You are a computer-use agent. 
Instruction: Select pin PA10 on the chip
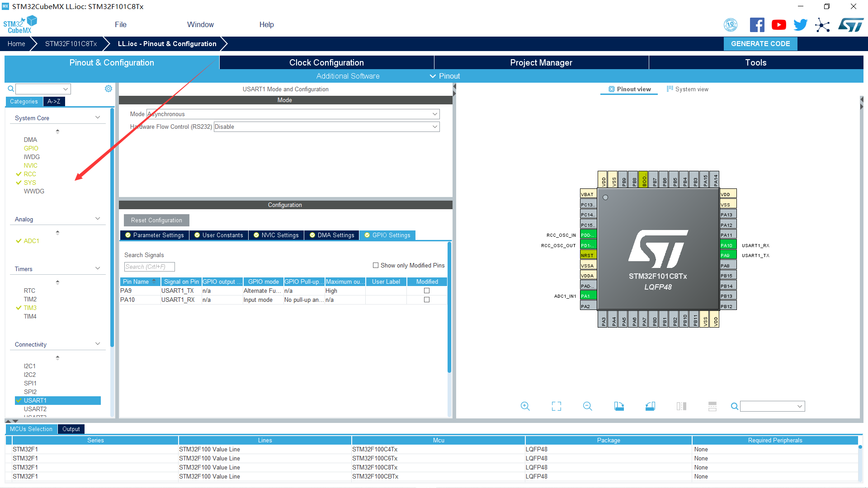[x=728, y=245]
